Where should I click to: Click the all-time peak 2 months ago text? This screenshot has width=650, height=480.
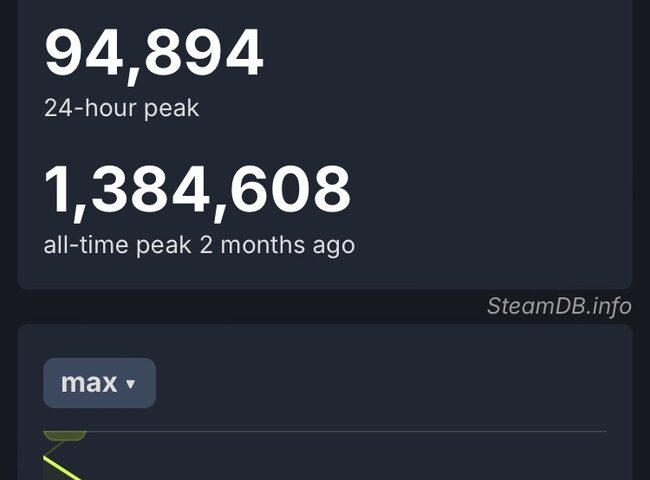199,245
